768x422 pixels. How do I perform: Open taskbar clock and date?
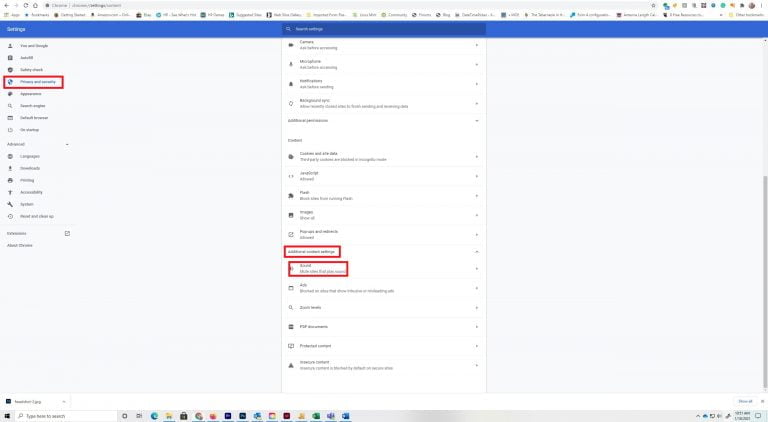pos(743,416)
